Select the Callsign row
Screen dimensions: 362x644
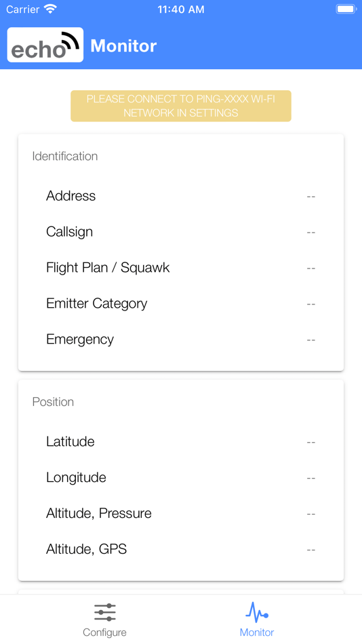pyautogui.click(x=181, y=232)
